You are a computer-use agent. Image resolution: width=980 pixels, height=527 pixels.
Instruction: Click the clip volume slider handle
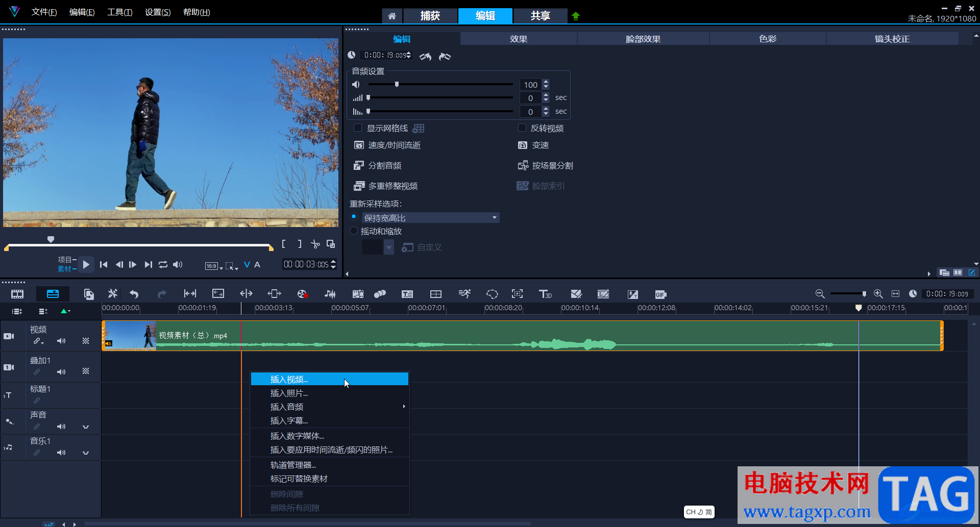pyautogui.click(x=397, y=85)
